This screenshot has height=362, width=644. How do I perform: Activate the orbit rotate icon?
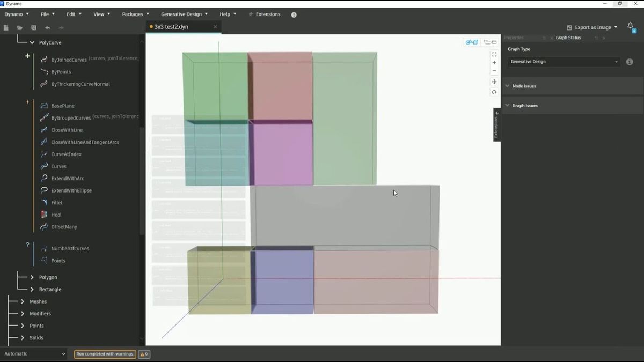[494, 92]
